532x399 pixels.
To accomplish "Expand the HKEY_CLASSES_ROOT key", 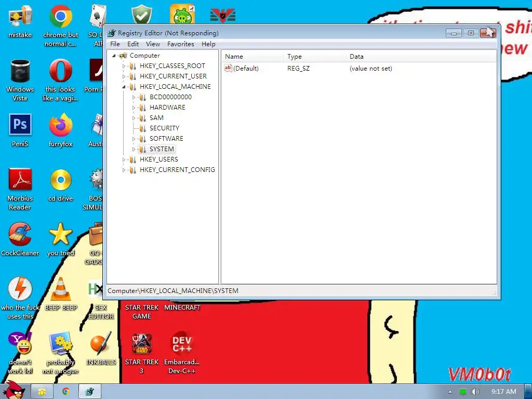I will point(124,66).
